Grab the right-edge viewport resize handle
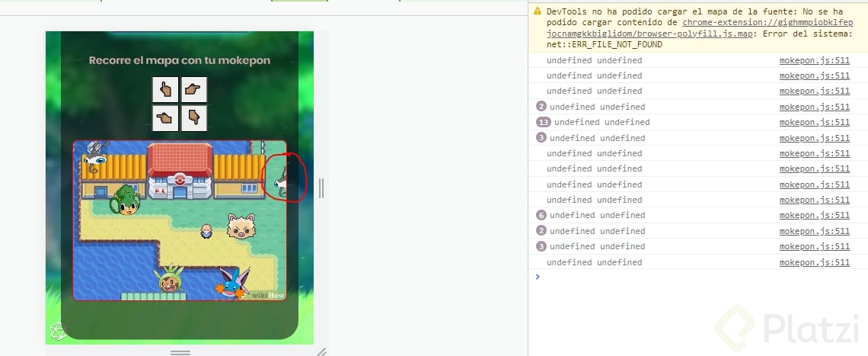Screen dimensions: 868x356 [x=321, y=188]
